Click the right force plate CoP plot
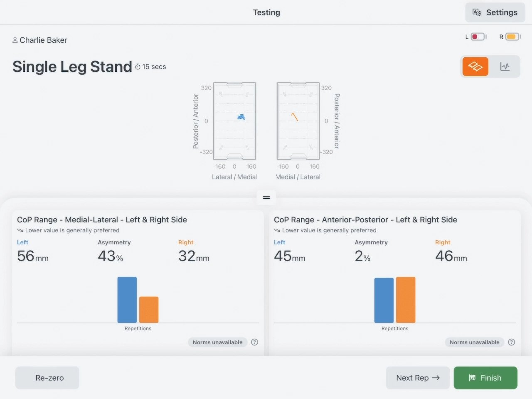This screenshot has width=532, height=399. pos(298,121)
